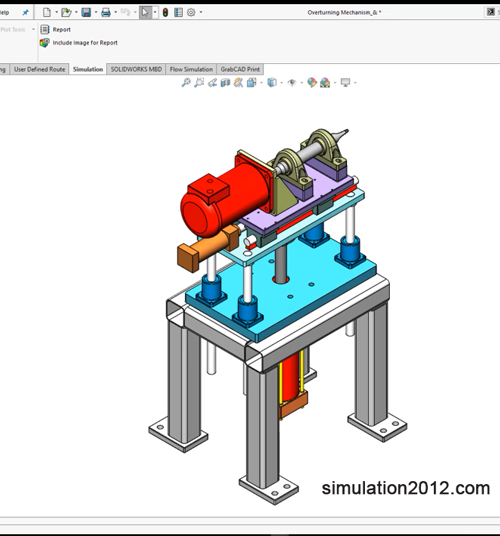
Task: Open the command search icon near title
Action: coord(490,12)
